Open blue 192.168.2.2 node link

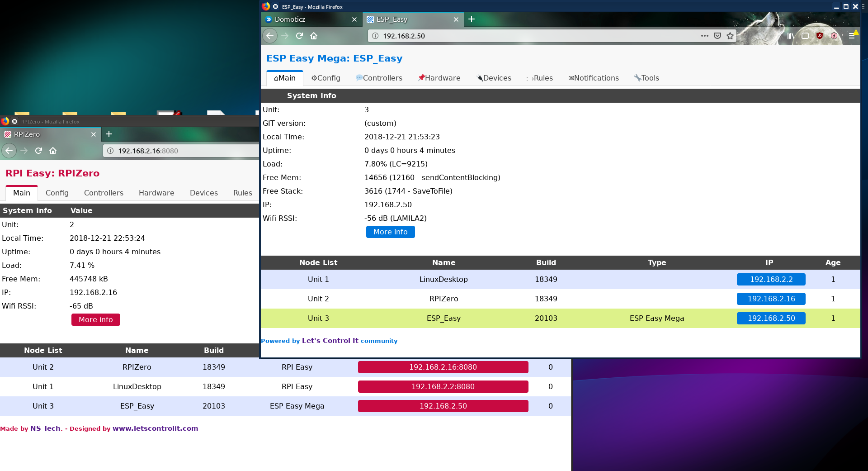(x=771, y=279)
